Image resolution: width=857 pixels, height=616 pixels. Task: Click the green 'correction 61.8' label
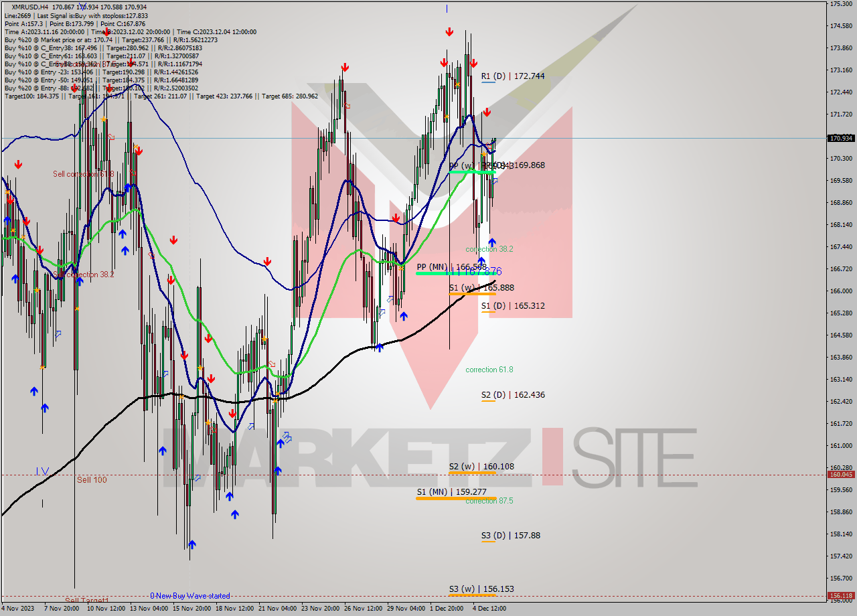click(x=489, y=370)
